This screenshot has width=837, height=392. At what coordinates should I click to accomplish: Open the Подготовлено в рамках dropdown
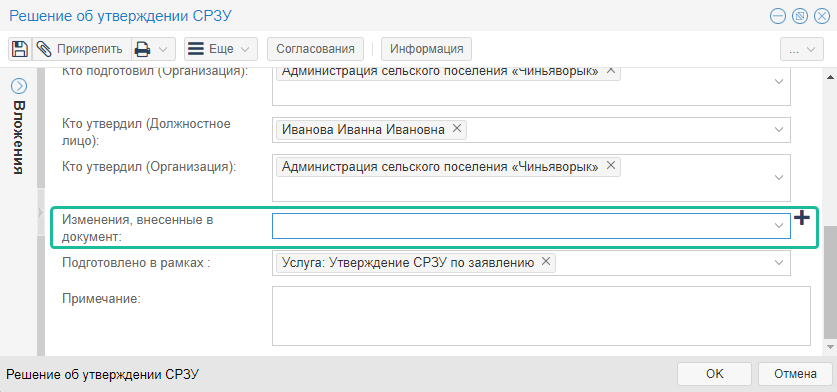pos(779,262)
